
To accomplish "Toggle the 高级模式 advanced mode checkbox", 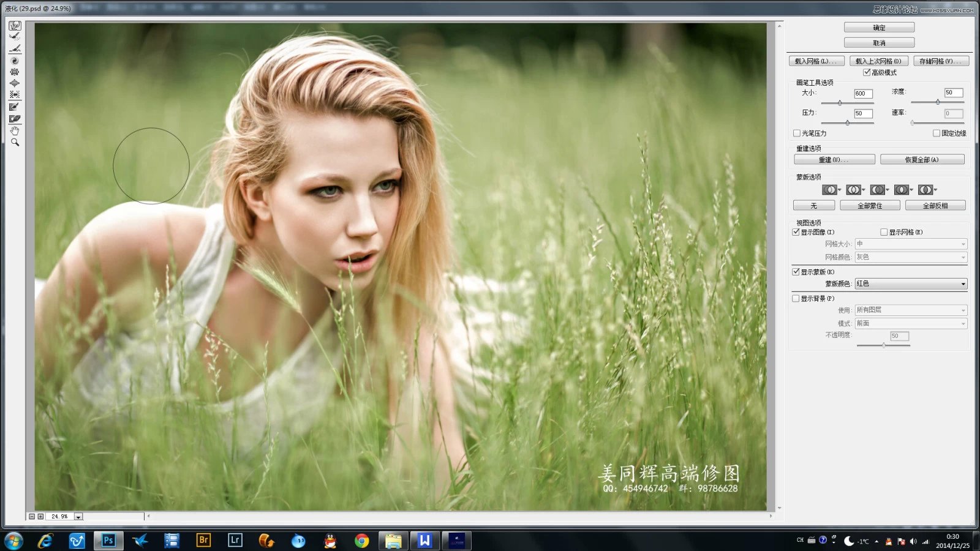I will 867,72.
